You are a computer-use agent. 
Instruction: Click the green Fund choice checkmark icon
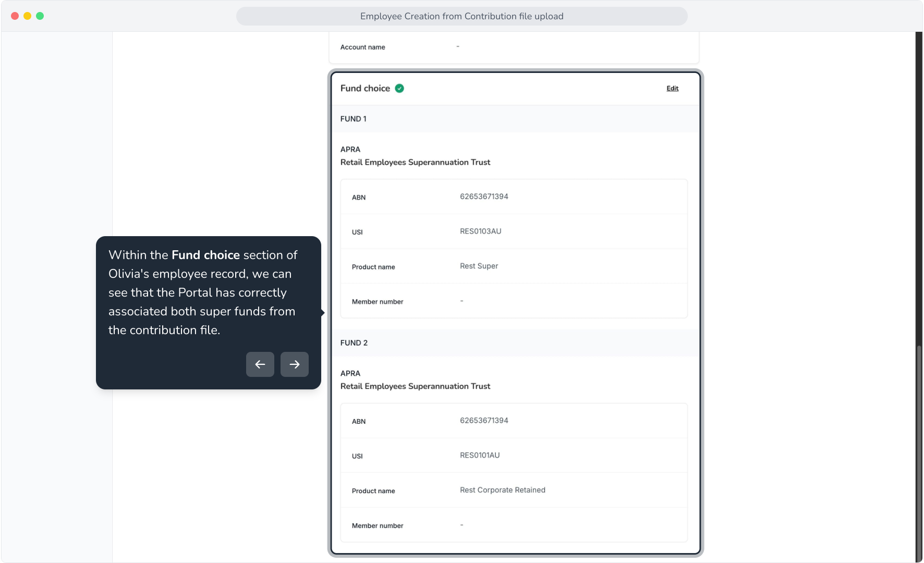click(x=399, y=89)
